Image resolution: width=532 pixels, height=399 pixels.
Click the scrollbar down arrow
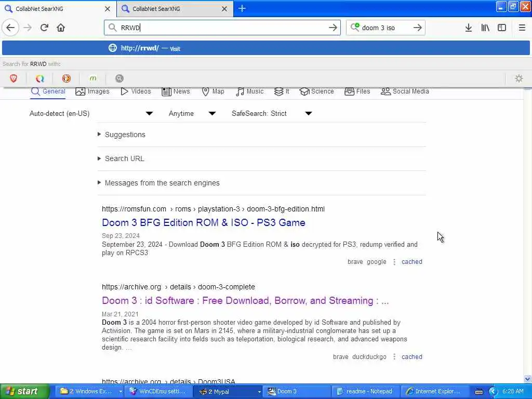(x=527, y=379)
